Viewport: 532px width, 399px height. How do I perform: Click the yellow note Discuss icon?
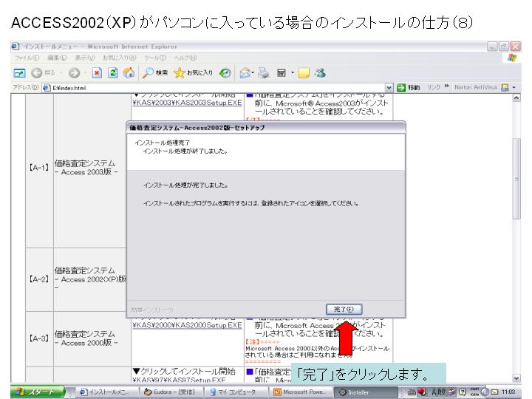(304, 73)
